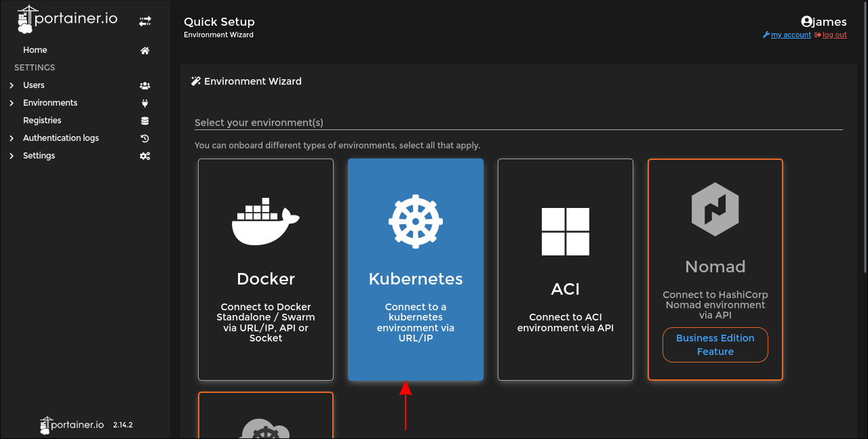Screen dimensions: 868x439
Task: Click the Select your environment(s) heading
Action: [x=259, y=123]
